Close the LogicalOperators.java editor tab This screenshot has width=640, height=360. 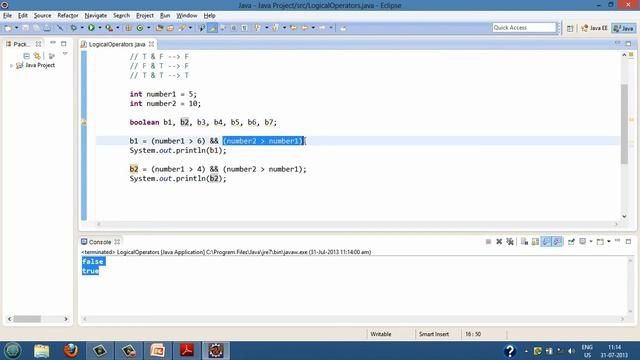point(151,44)
